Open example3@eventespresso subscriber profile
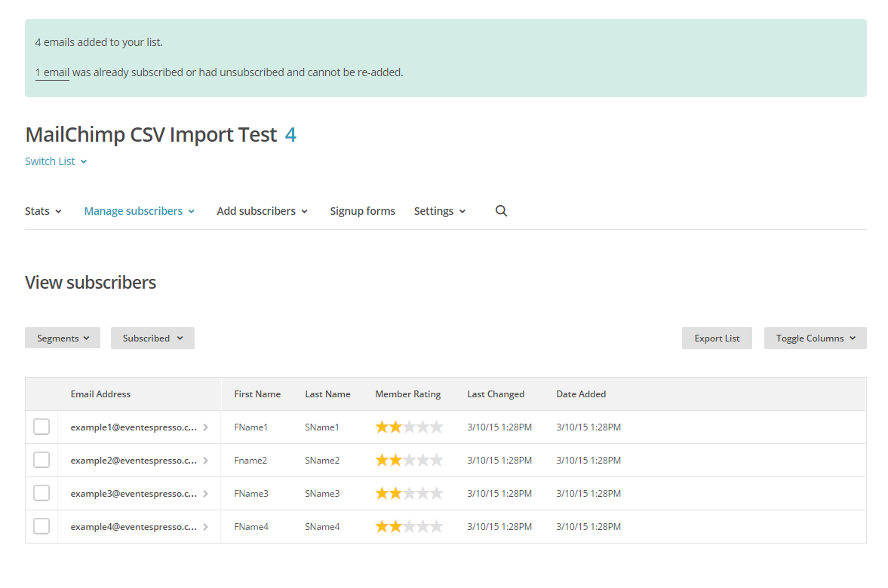This screenshot has height=588, width=888. tap(134, 494)
